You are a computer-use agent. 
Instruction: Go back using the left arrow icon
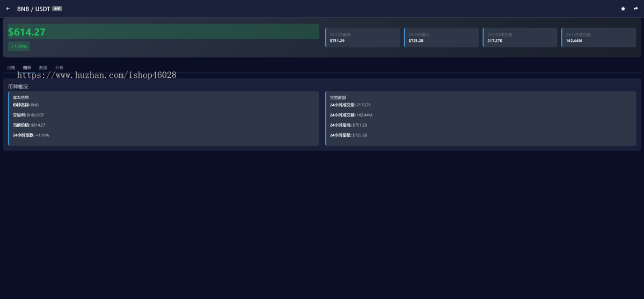click(x=8, y=9)
